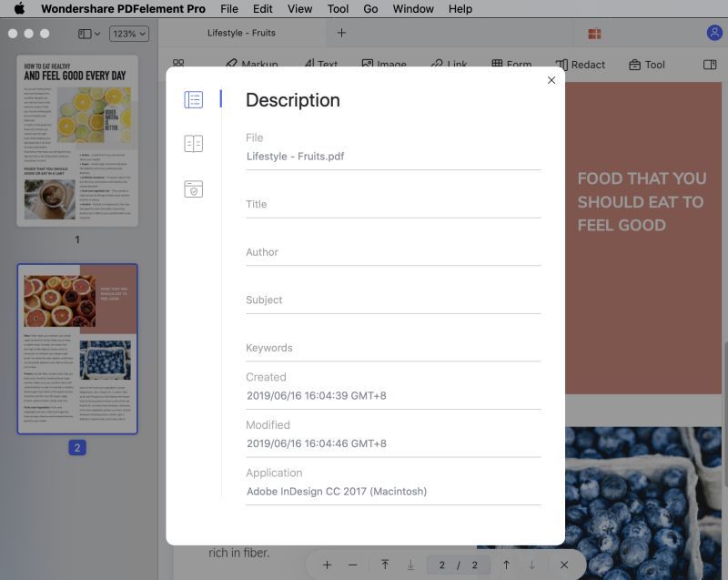Viewport: 728px width, 580px height.
Task: Open the Window menu
Action: (412, 8)
